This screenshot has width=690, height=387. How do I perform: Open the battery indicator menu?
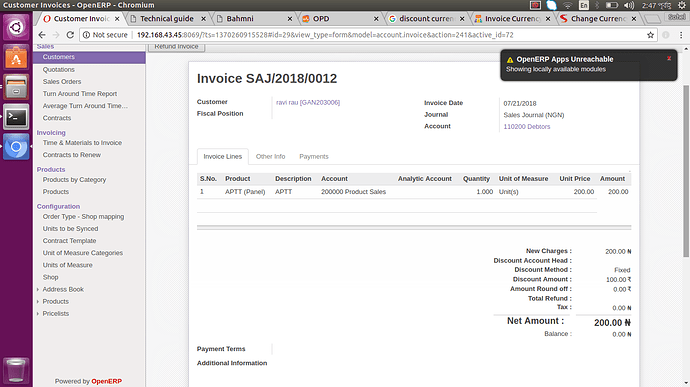pos(612,5)
